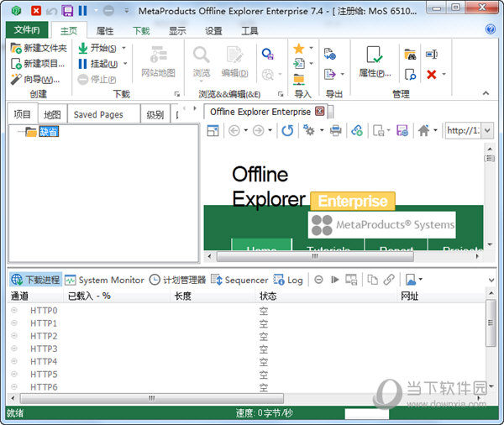This screenshot has height=425, width=504.
Task: Click the red X stop icon in title bar
Action: click(x=36, y=11)
